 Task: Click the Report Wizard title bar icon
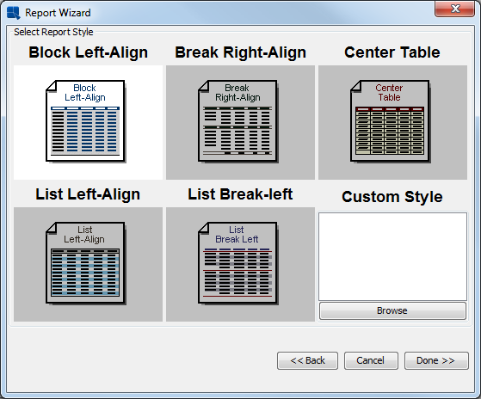[13, 13]
